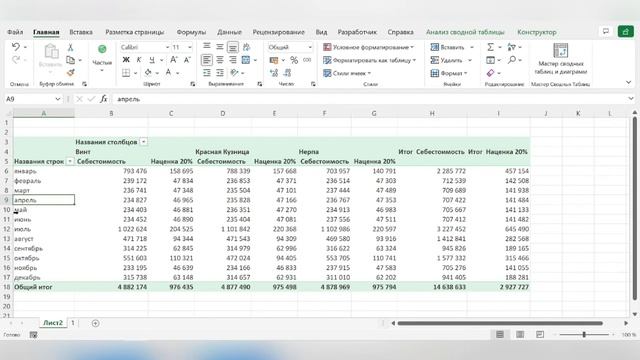Viewport: 640px width, 360px height.
Task: Click the accounting currency format icon
Action: pos(274,60)
